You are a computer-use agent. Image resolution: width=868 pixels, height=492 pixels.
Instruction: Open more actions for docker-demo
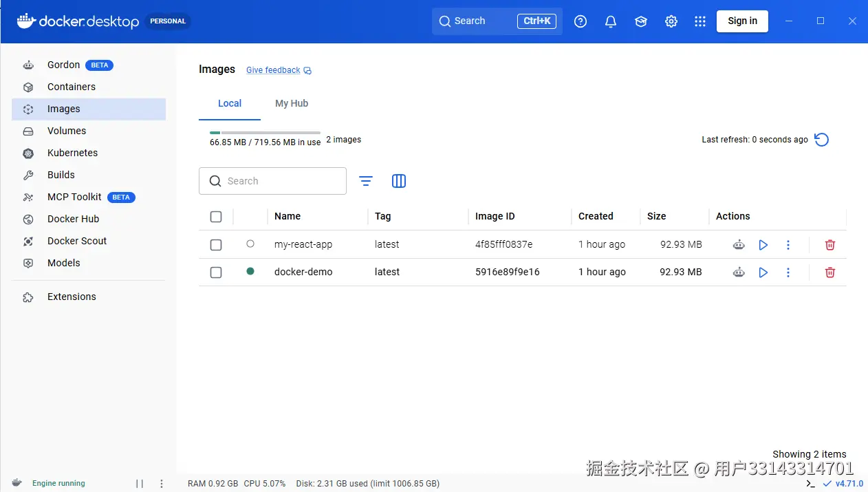pos(788,272)
